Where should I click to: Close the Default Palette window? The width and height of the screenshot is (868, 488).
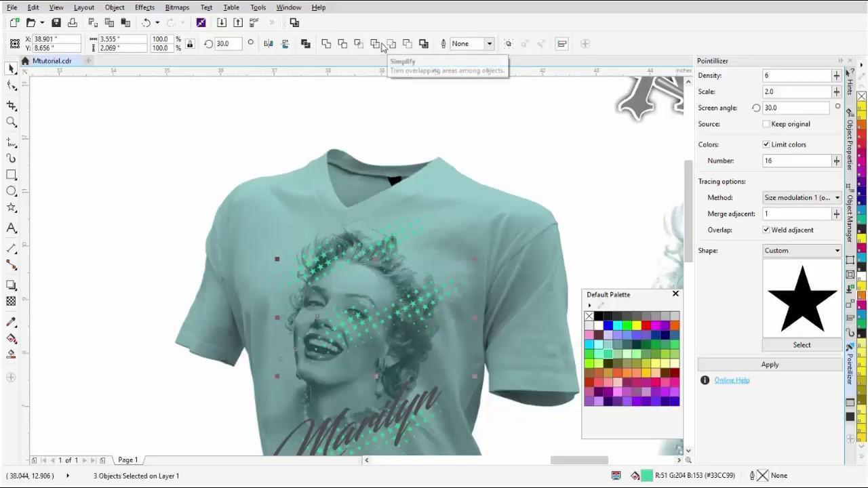[x=675, y=293]
